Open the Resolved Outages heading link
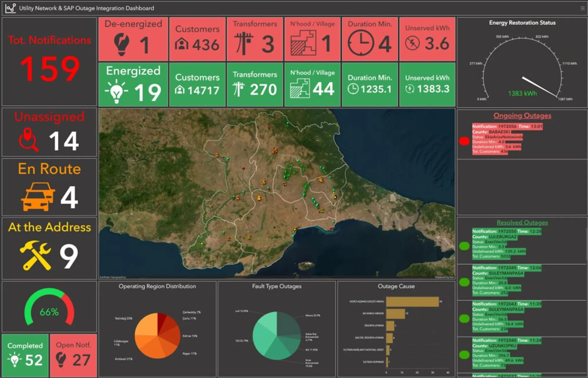Image resolution: width=588 pixels, height=378 pixels. (x=522, y=223)
